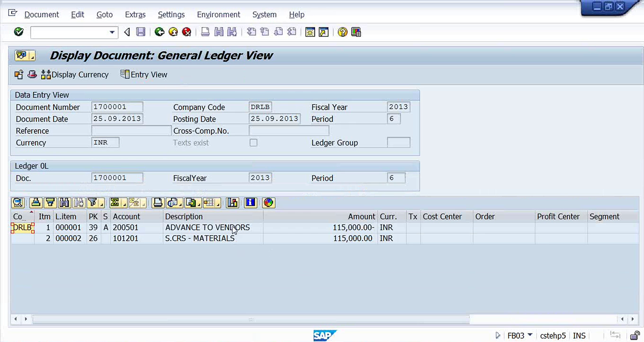The height and width of the screenshot is (342, 644).
Task: Click the Next Page icon
Action: pyautogui.click(x=278, y=32)
